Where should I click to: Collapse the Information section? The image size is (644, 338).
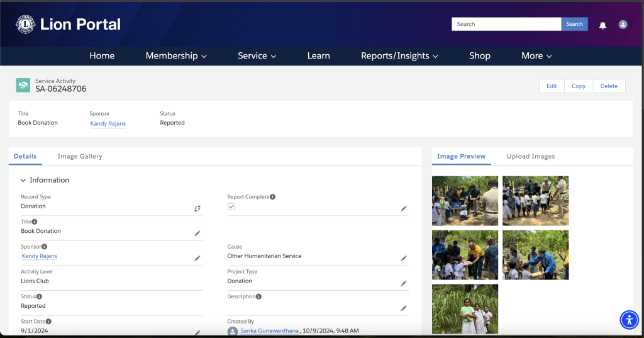point(23,180)
